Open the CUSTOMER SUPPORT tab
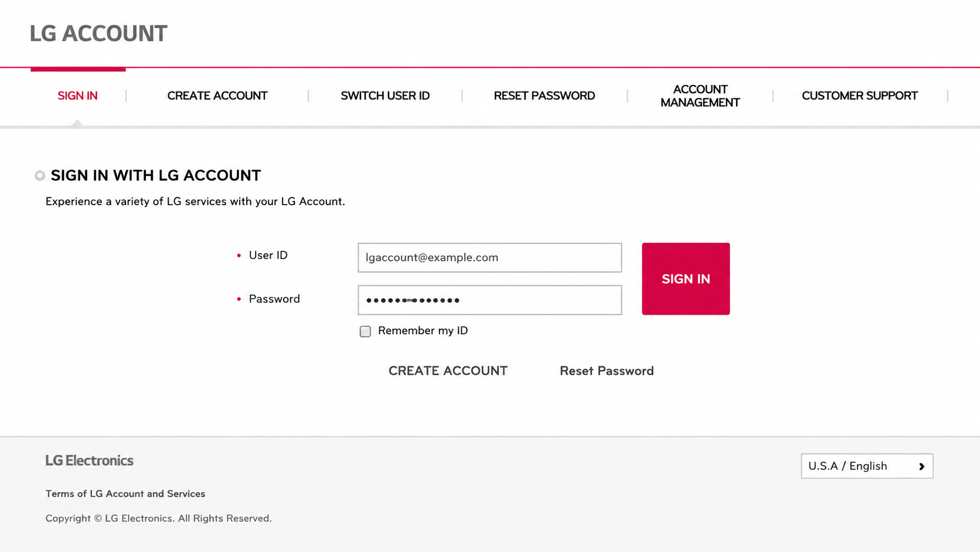 (x=860, y=96)
